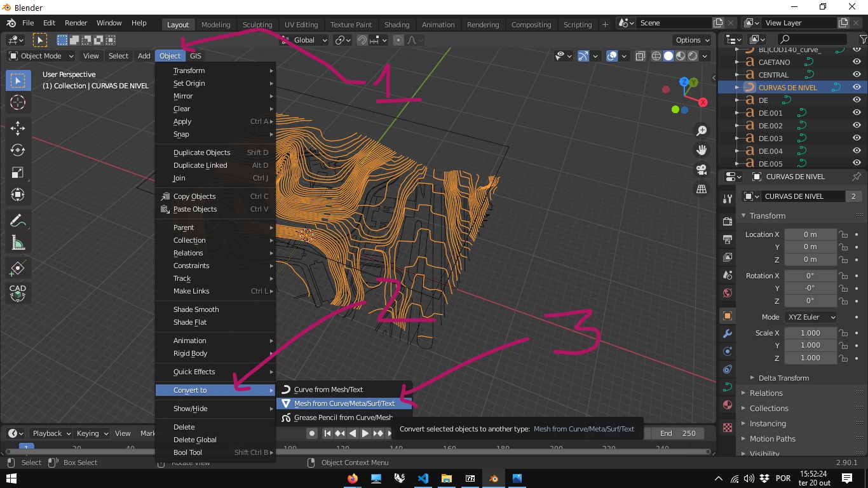Switch to orthographic grid view icon

tap(702, 189)
